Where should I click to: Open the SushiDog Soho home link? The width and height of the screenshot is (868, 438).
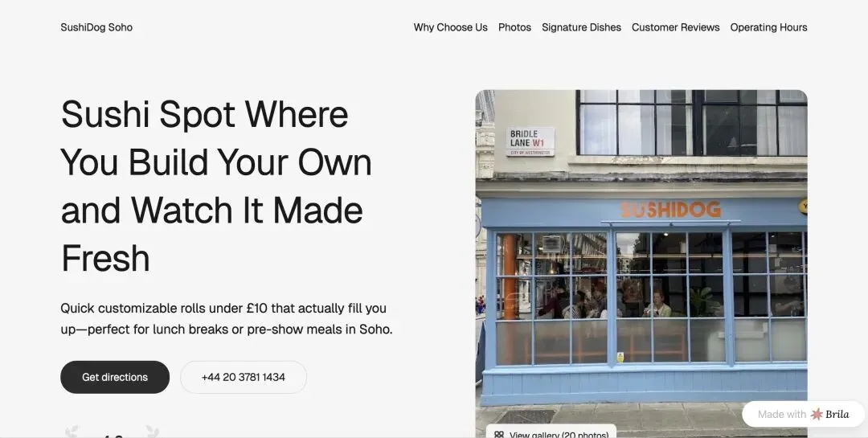coord(96,27)
